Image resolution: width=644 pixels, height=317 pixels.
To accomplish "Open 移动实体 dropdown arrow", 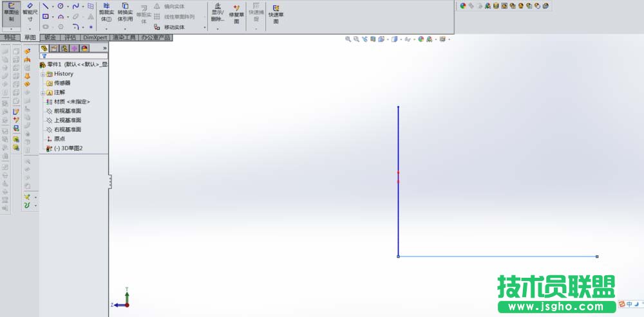I will (205, 28).
